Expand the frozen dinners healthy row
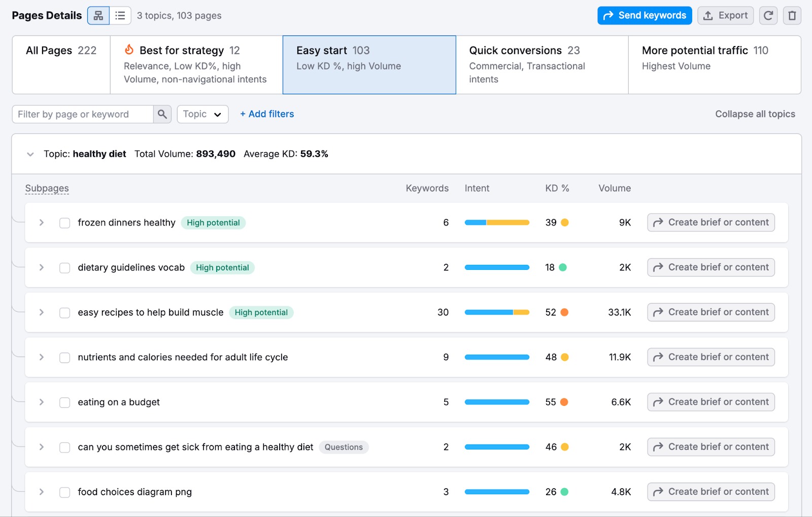The width and height of the screenshot is (812, 517). (x=42, y=222)
